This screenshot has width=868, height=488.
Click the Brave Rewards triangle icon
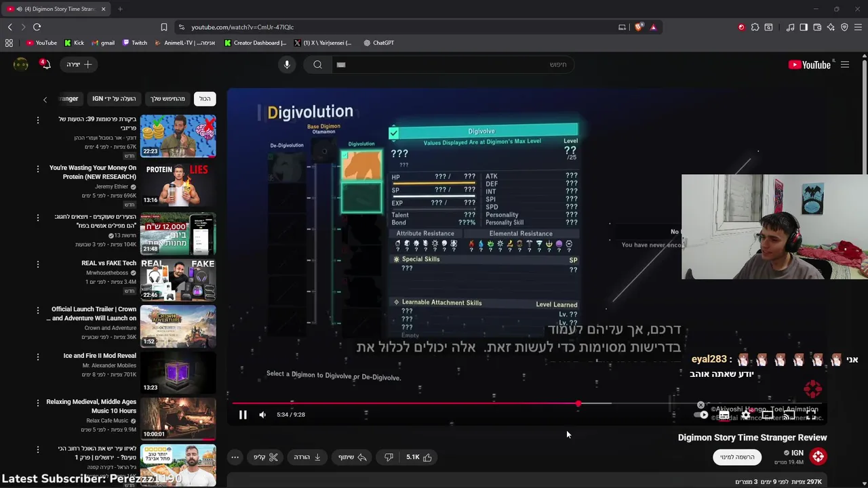pos(653,27)
